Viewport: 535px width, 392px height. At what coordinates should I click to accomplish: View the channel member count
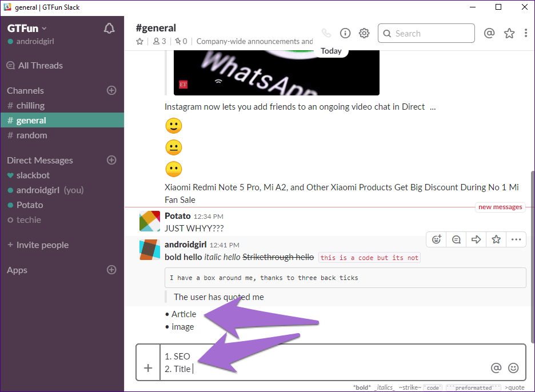[159, 41]
